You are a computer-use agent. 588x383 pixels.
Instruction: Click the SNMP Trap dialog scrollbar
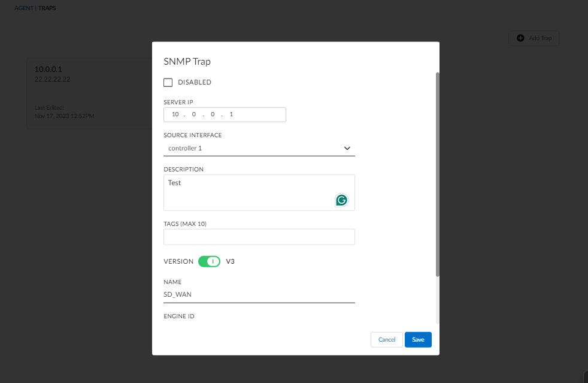[438, 174]
